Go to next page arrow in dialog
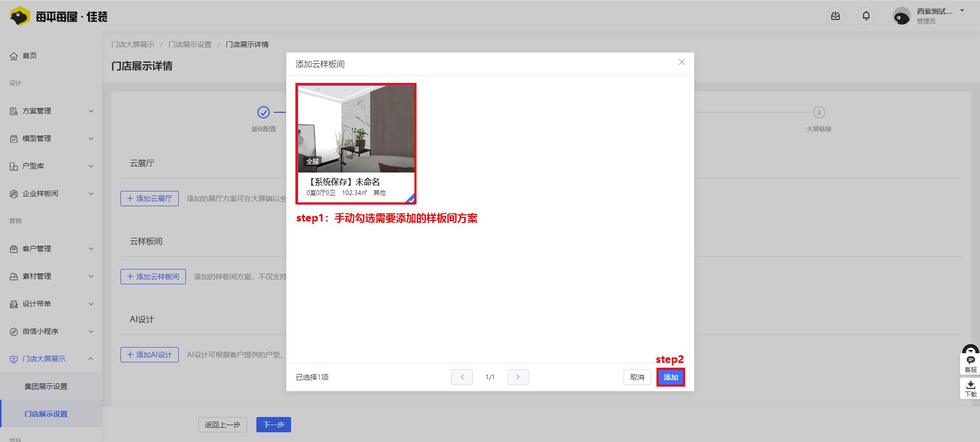980x442 pixels. click(518, 377)
